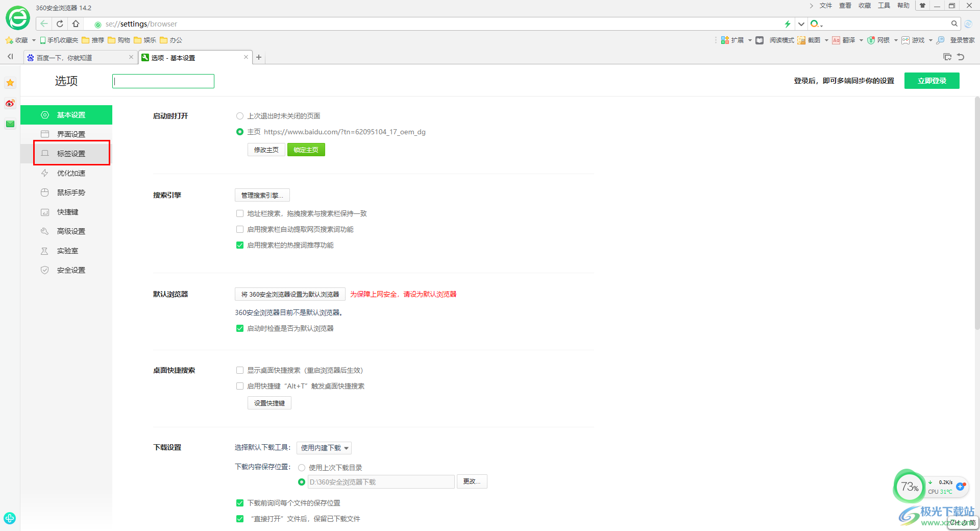Select the 主页 startup radio option
Image resolution: width=980 pixels, height=531 pixels.
pos(240,132)
